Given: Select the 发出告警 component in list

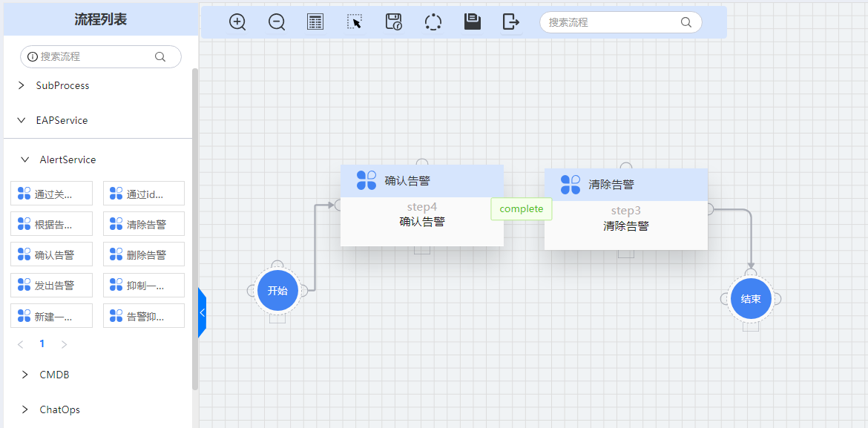Looking at the screenshot, I should click(52, 285).
